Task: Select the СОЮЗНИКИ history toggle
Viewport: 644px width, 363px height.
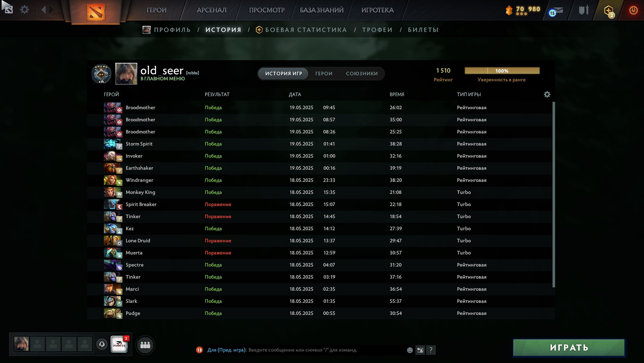Action: [x=362, y=74]
